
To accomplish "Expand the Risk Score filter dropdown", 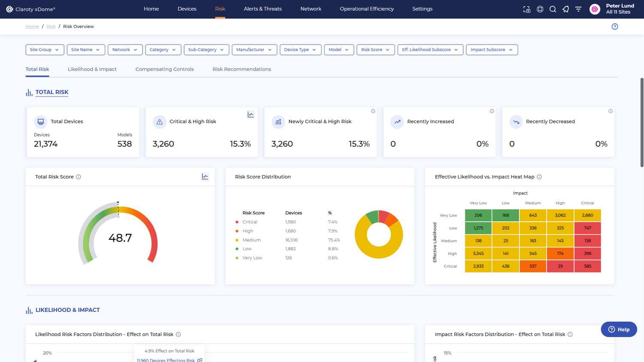I will click(375, 50).
